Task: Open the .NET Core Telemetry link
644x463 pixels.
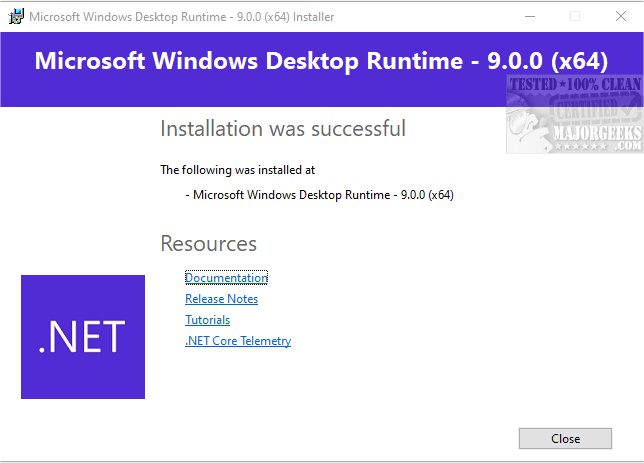Action: tap(238, 341)
